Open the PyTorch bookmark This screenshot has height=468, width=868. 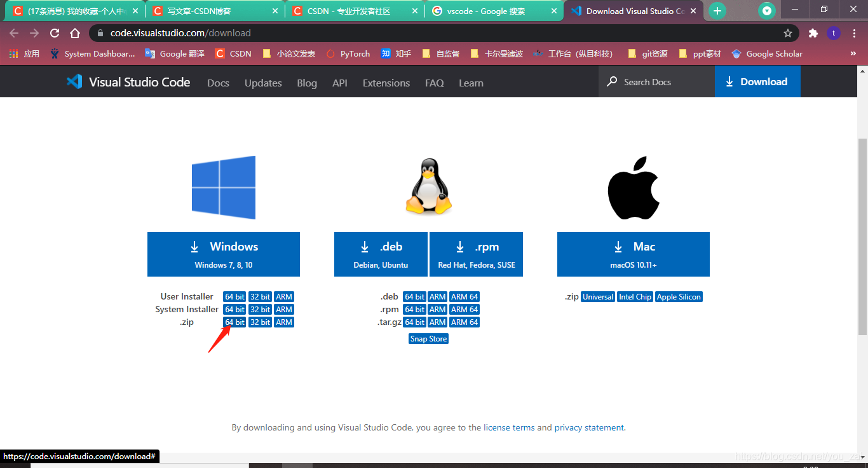coord(348,54)
